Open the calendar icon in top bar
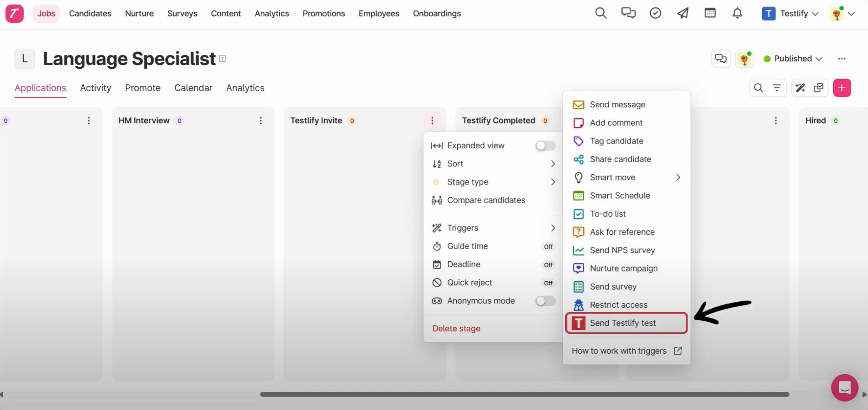Screen dimensions: 868x410 point(710,13)
